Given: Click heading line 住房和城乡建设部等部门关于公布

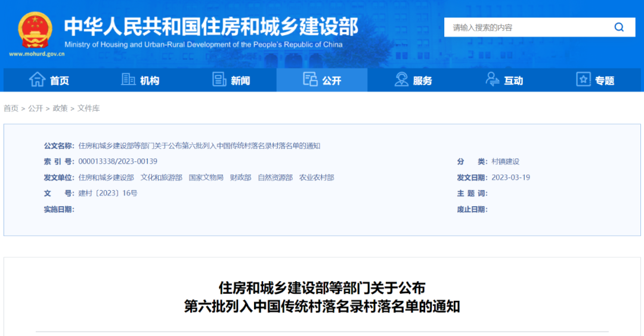Looking at the screenshot, I should click(x=322, y=288).
